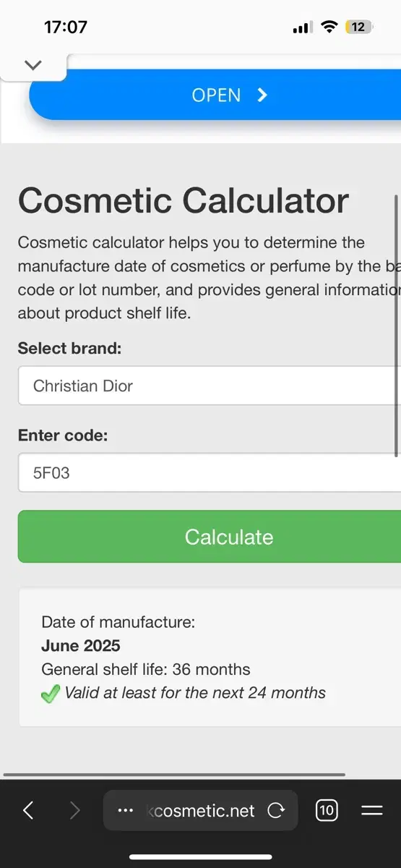
Task: Tap the Wi-Fi icon in status bar
Action: [330, 27]
